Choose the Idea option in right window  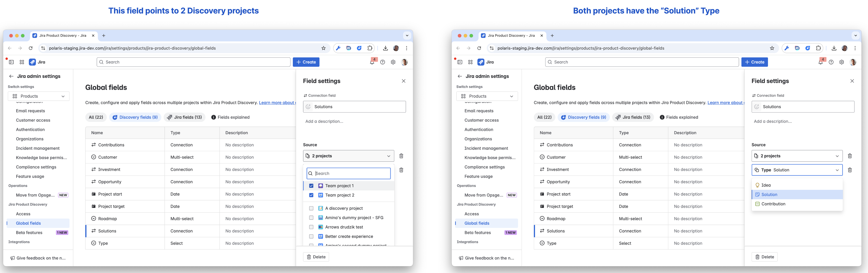click(797, 185)
